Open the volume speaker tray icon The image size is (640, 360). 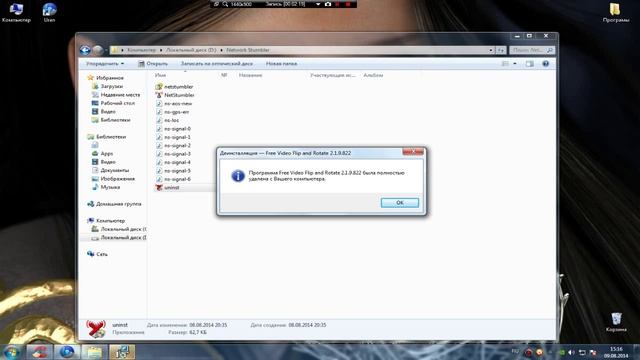[x=571, y=352]
